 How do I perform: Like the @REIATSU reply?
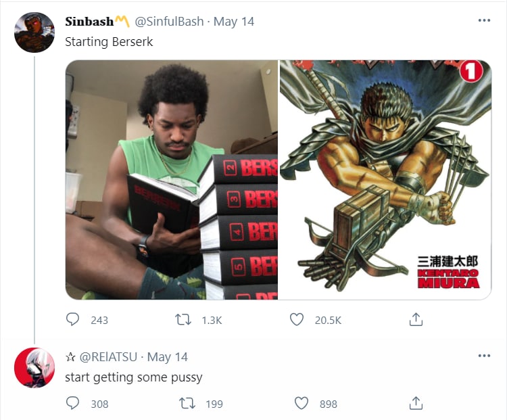pyautogui.click(x=301, y=403)
